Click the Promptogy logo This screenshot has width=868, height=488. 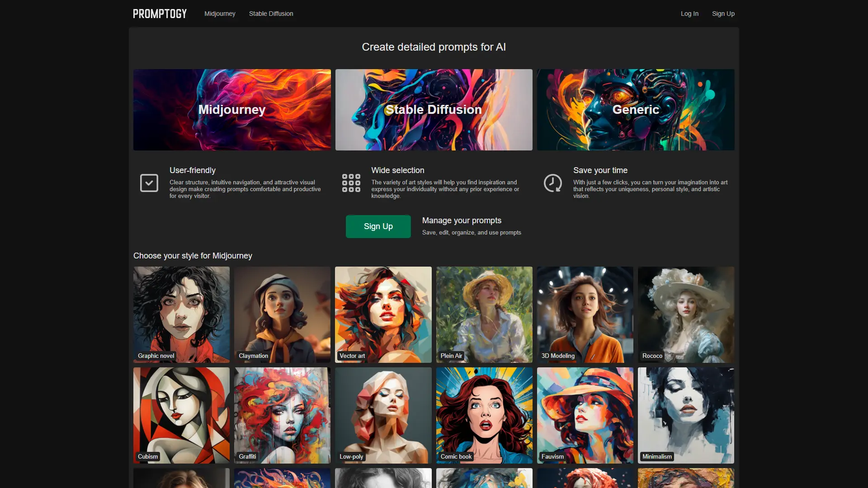(160, 14)
